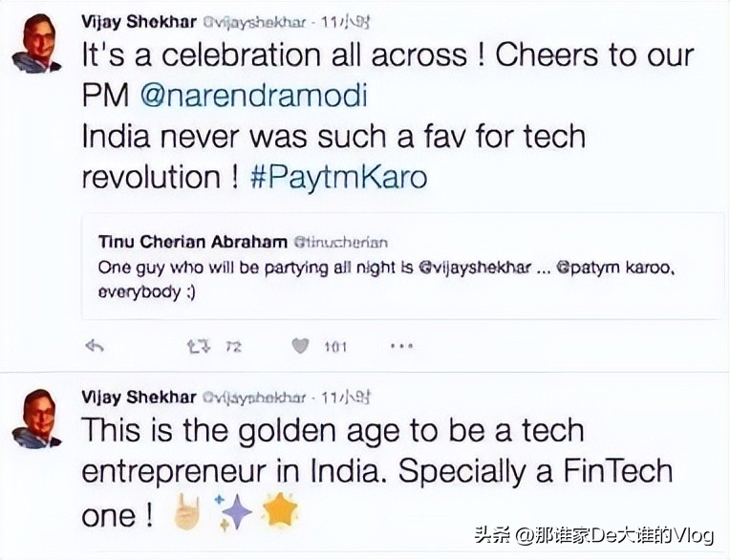Viewport: 730px width, 560px height.
Task: Click the like count 101
Action: point(334,347)
